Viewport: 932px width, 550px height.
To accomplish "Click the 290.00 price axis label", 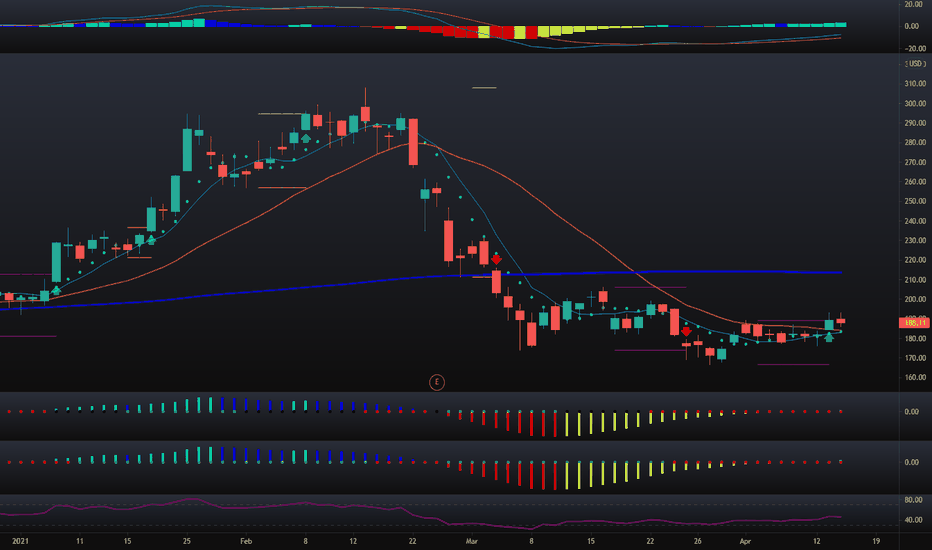I will point(915,123).
